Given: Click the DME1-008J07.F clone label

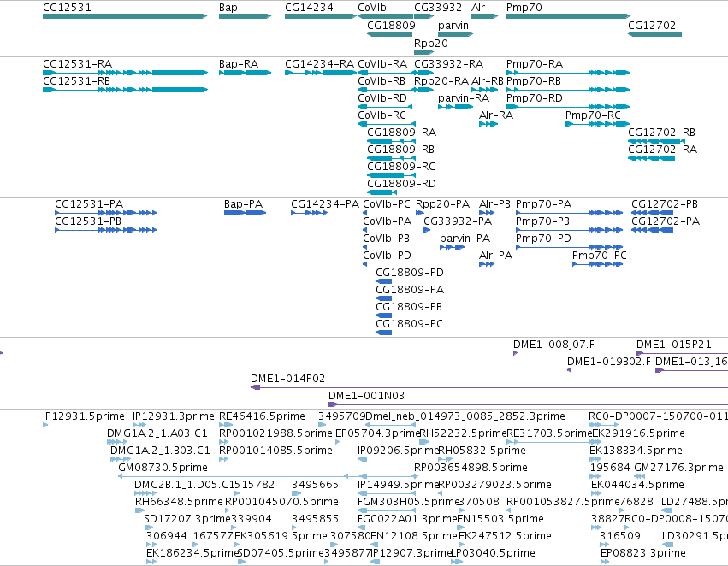Looking at the screenshot, I should pos(553,345).
